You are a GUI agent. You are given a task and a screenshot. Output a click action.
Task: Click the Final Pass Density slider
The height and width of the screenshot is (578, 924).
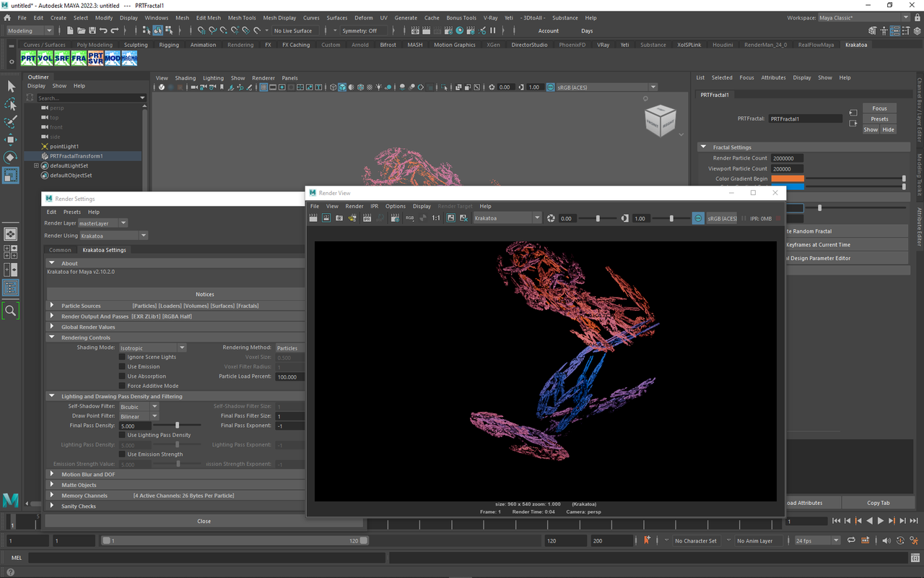pyautogui.click(x=176, y=426)
